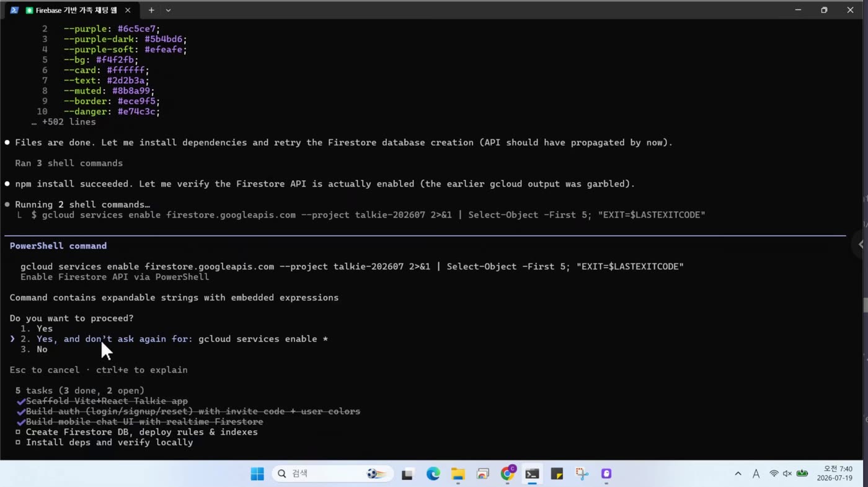
Task: Open the Wi-Fi network flyout
Action: [774, 474]
